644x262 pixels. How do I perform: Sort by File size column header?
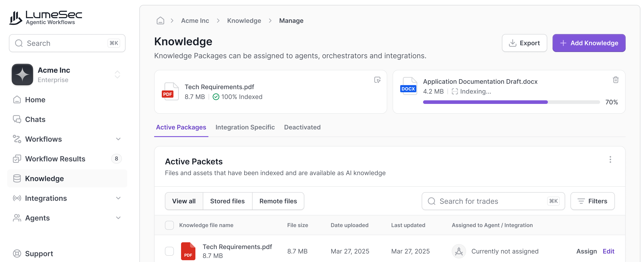coord(298,225)
